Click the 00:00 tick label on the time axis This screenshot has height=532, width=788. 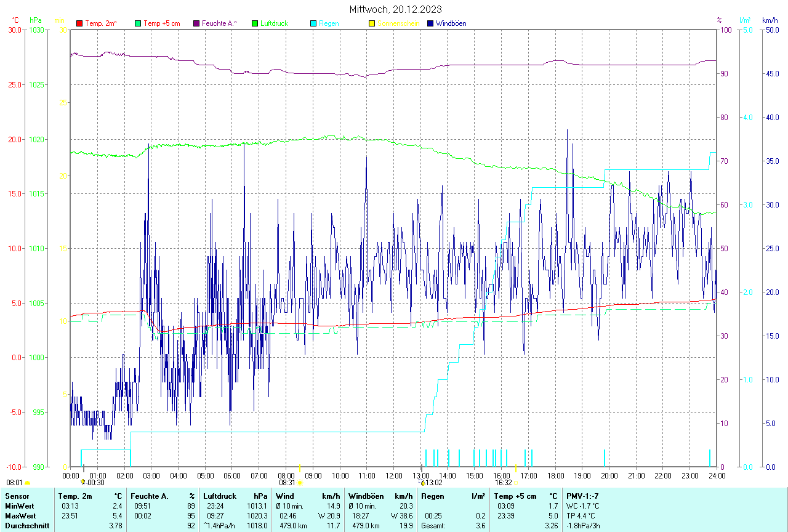point(71,476)
